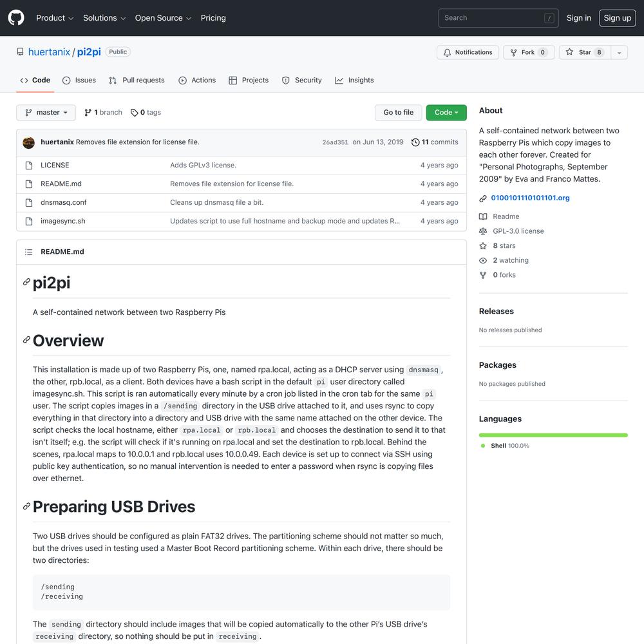Open the README.md file in the list
The image size is (644, 644).
click(x=61, y=184)
